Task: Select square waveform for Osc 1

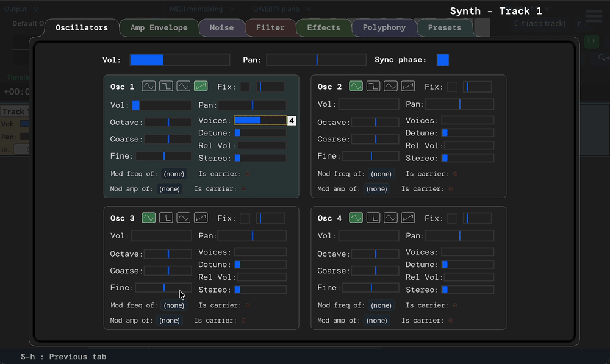Action: coord(166,87)
